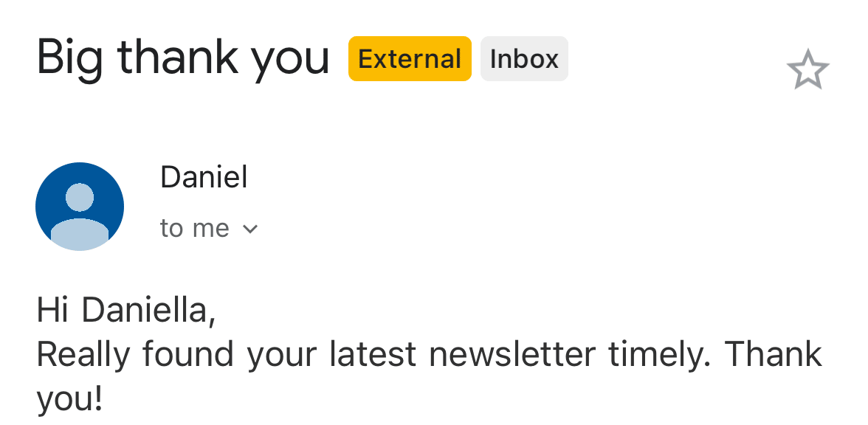
Task: Click the "Big thank you" subject heading
Action: click(x=182, y=58)
